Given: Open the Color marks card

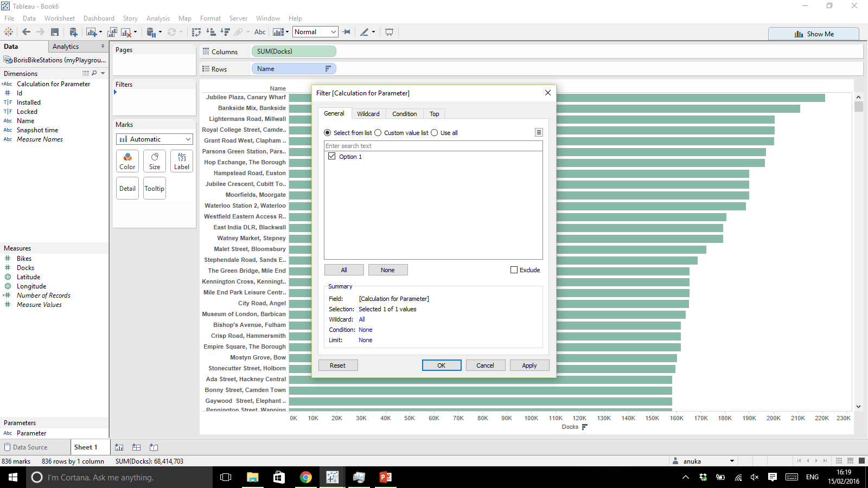Looking at the screenshot, I should click(127, 161).
